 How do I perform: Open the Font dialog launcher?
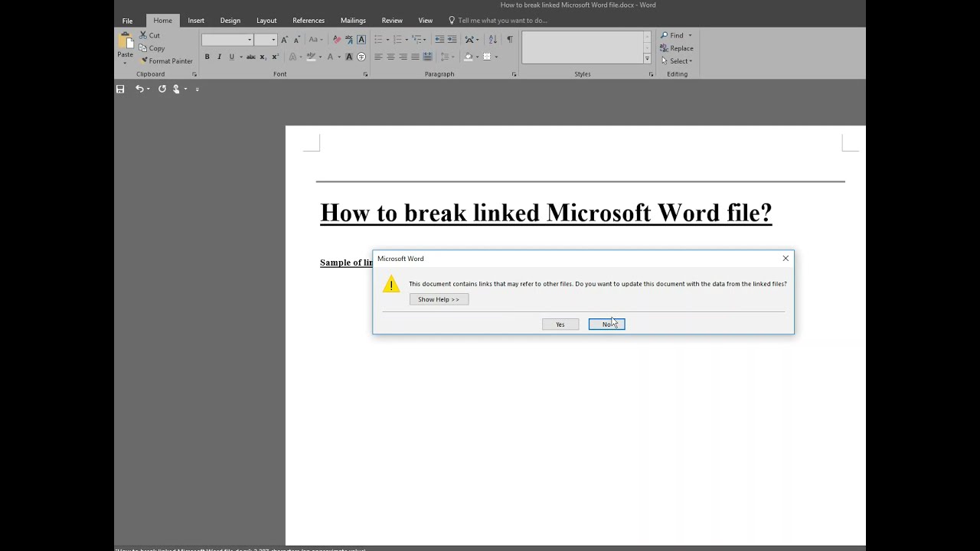pyautogui.click(x=365, y=74)
